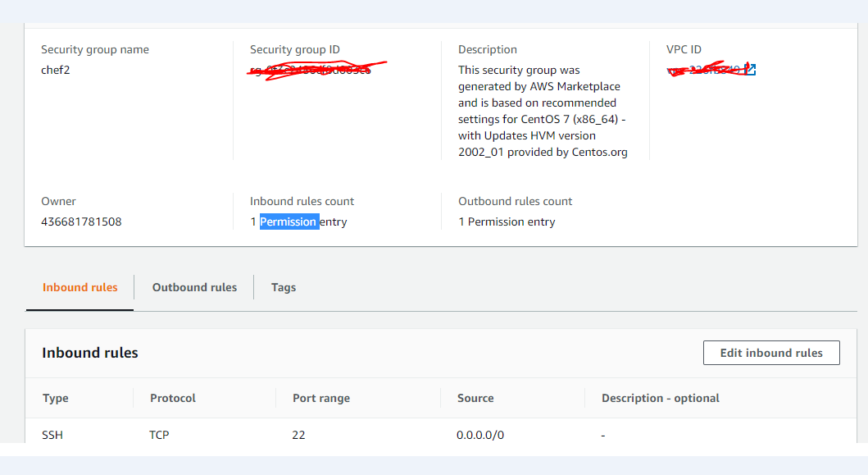Click the source 0.0.0.0/0 value
Screen dimensions: 868x475
tap(480, 435)
